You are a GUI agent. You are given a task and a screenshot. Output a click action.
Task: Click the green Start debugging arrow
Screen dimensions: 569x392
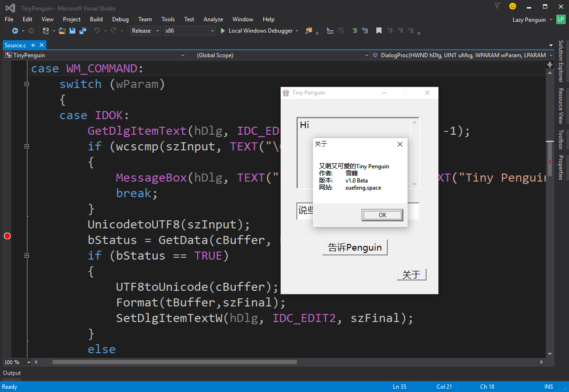(x=223, y=31)
